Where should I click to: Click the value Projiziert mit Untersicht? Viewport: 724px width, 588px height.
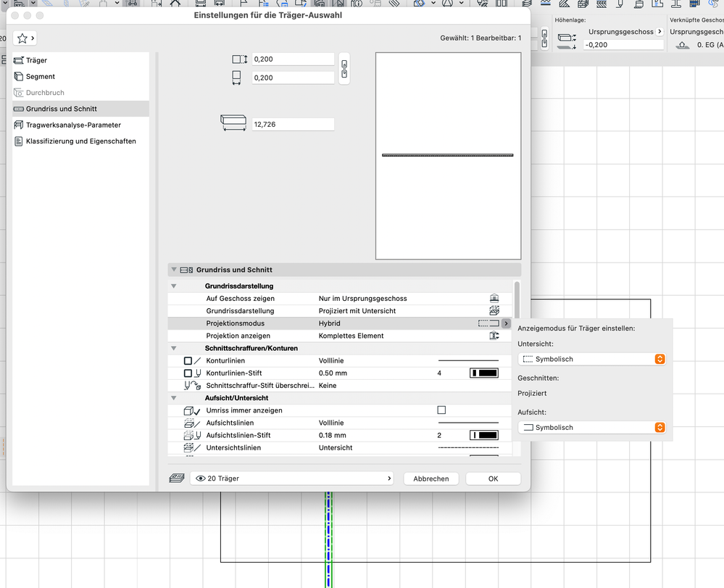tap(357, 311)
